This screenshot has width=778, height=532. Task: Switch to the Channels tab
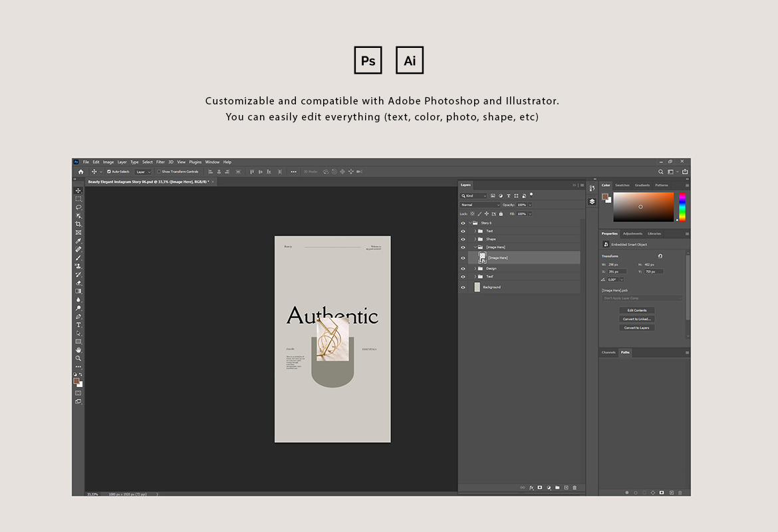point(608,352)
